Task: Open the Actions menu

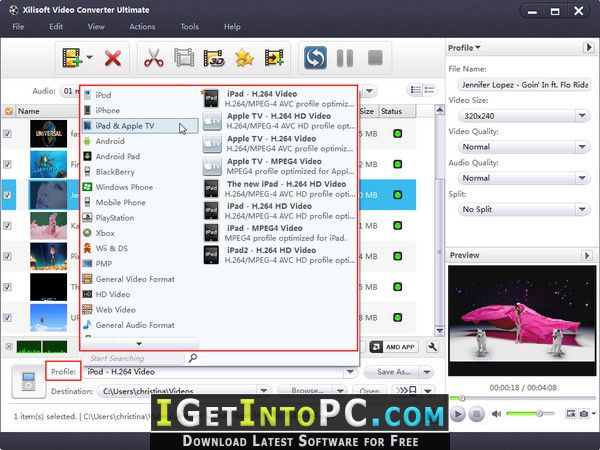Action: [142, 27]
